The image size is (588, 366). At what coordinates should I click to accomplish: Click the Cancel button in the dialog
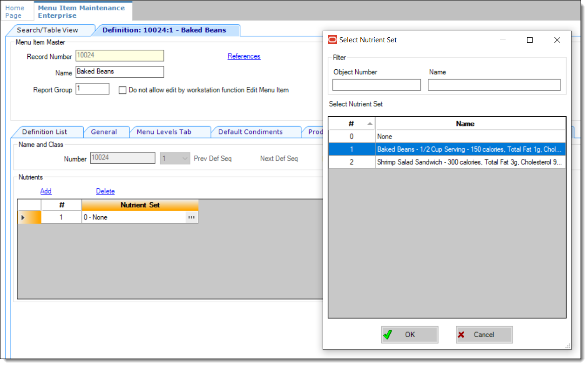point(484,334)
